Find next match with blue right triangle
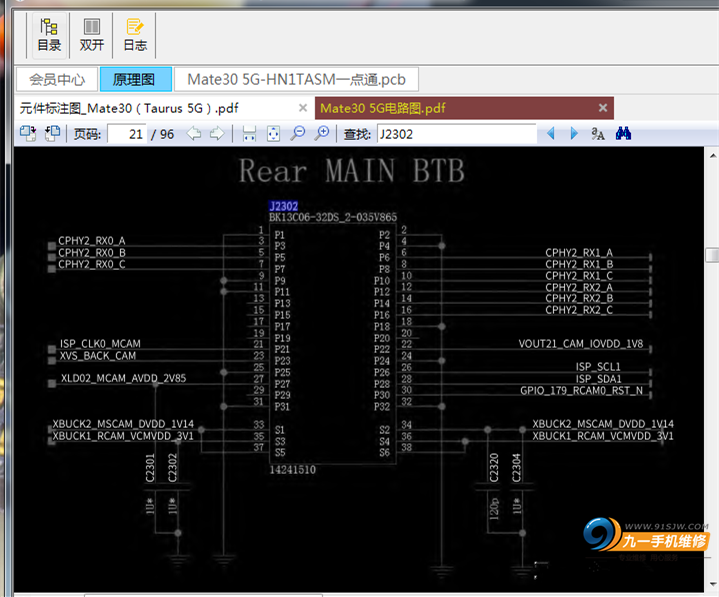 click(x=574, y=133)
